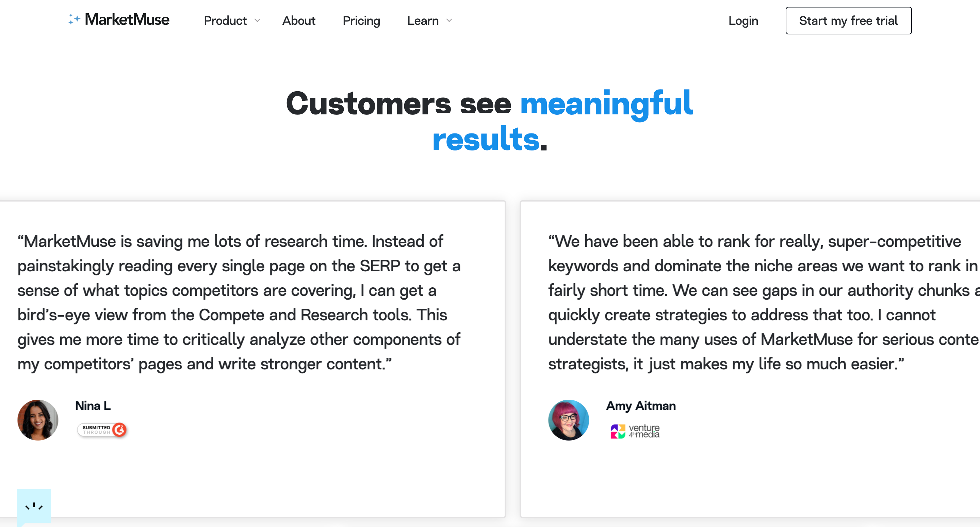980x527 pixels.
Task: Click the Login link
Action: 743,20
